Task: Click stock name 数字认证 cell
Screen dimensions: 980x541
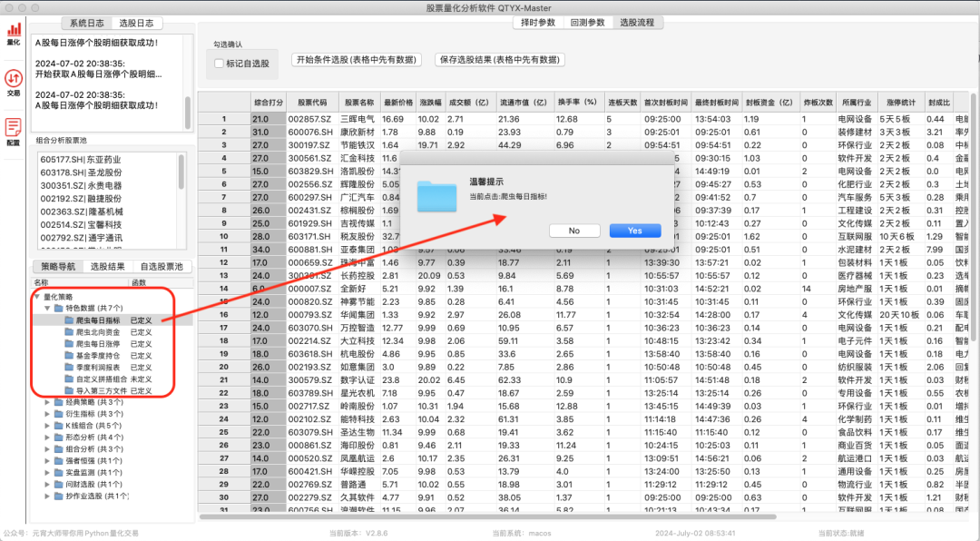Action: (359, 379)
